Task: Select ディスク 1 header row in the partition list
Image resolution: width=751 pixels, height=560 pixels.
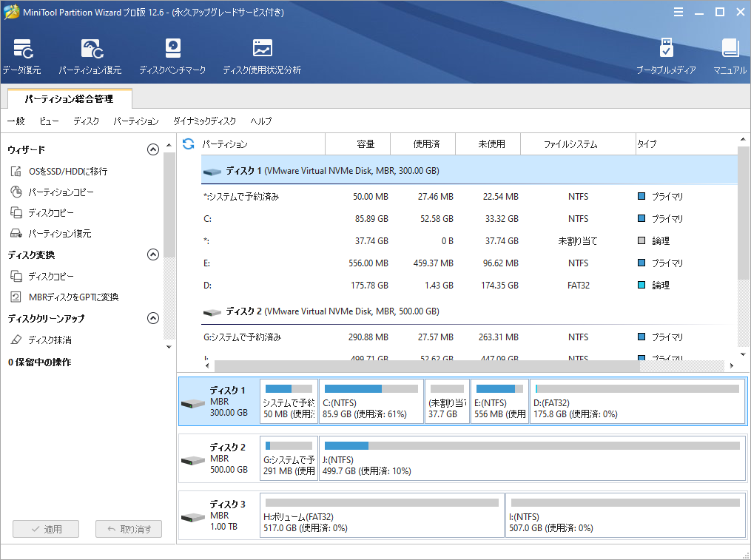Action: point(469,171)
